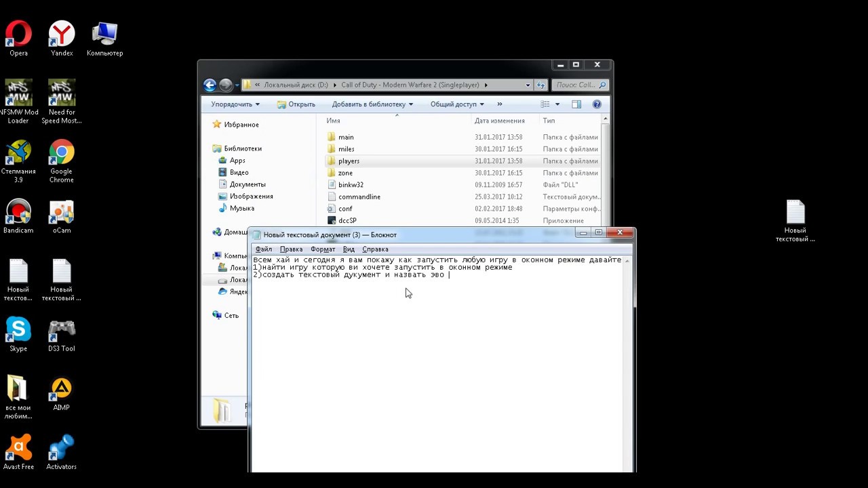The width and height of the screenshot is (868, 488).
Task: Click the Explorer address bar refresh button
Action: (541, 85)
